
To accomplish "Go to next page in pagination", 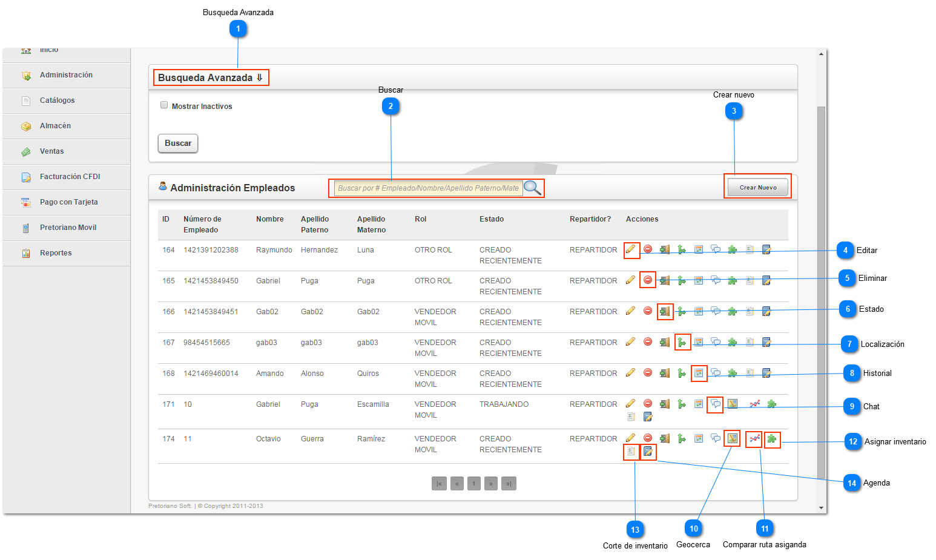I will coord(491,483).
